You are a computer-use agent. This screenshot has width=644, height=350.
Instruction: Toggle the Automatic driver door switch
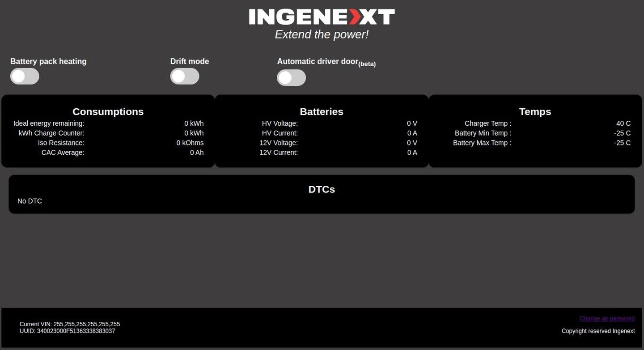(292, 78)
